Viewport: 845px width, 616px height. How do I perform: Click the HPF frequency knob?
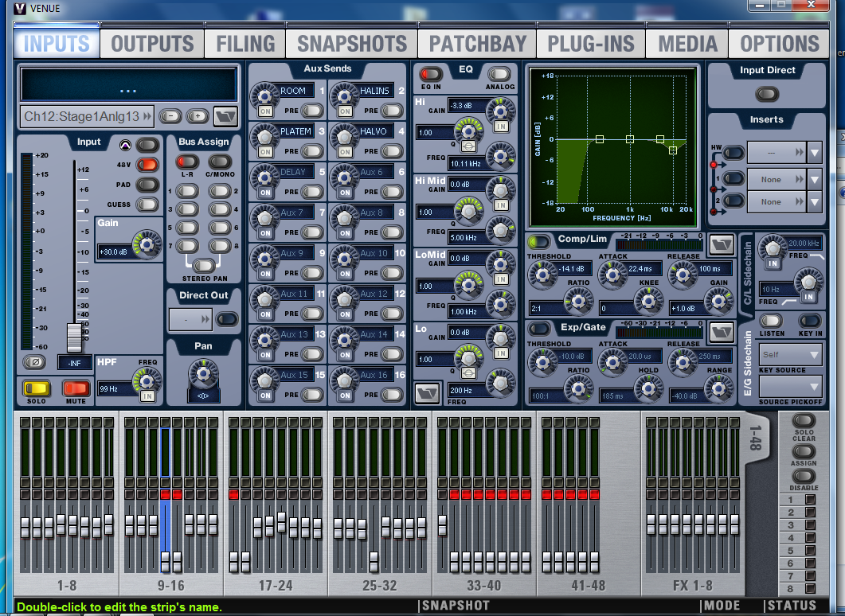tap(146, 380)
